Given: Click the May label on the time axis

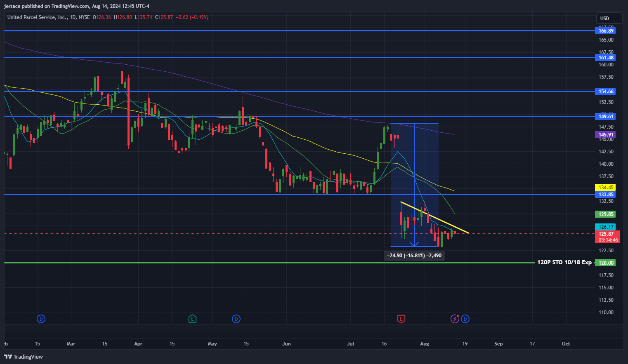Looking at the screenshot, I should (x=212, y=344).
